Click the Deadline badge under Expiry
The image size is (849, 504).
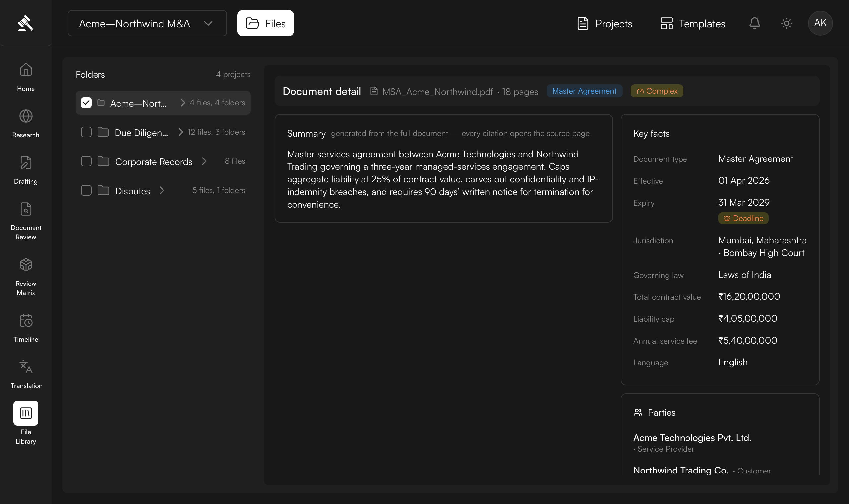coord(744,218)
